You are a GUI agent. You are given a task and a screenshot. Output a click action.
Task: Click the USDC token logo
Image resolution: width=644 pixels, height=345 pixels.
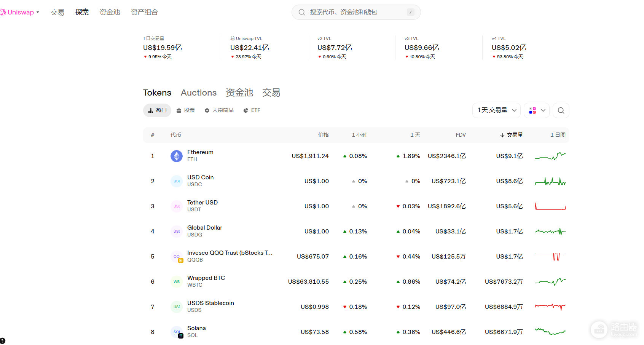point(177,181)
